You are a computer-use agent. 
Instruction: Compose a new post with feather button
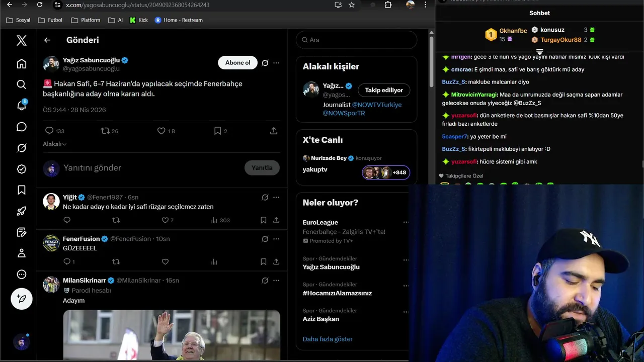(x=21, y=299)
